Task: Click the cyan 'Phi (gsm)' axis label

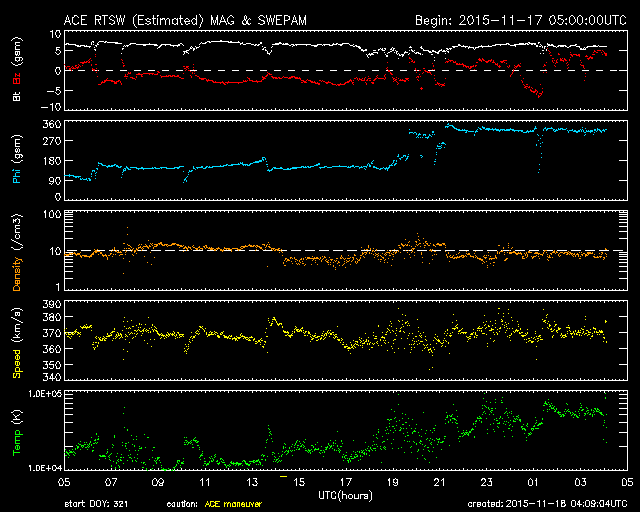Action: (x=17, y=159)
